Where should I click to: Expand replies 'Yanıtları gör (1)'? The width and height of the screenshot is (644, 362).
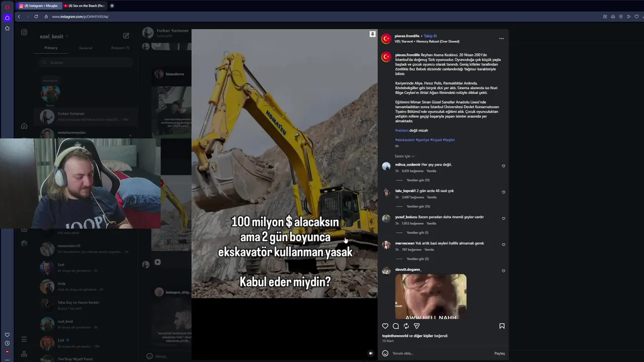[418, 232]
